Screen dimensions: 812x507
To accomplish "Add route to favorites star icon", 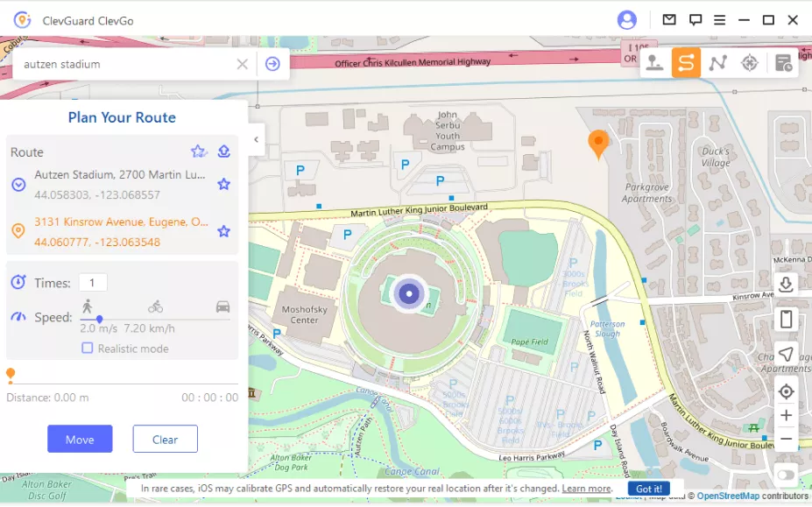I will [198, 151].
